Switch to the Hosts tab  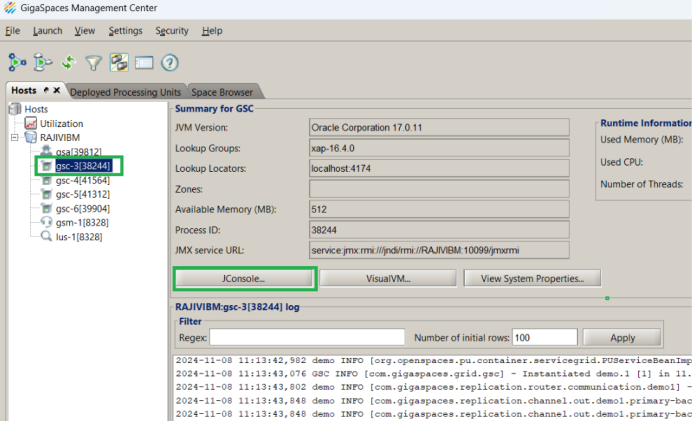click(x=24, y=90)
